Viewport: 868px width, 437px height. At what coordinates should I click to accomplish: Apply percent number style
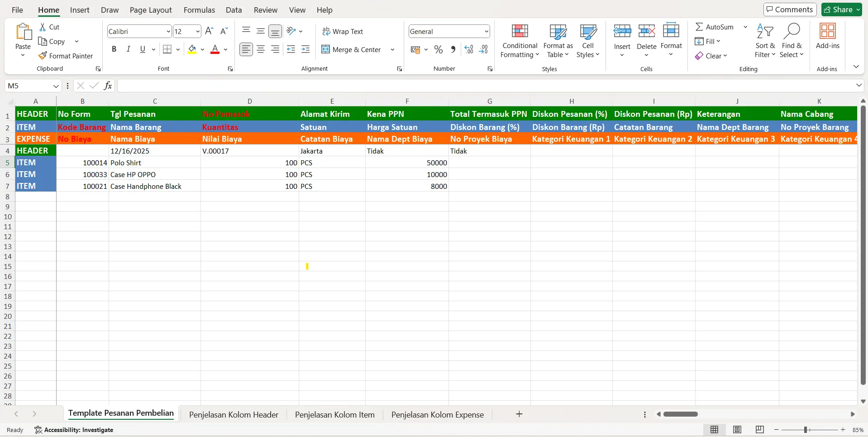[438, 49]
